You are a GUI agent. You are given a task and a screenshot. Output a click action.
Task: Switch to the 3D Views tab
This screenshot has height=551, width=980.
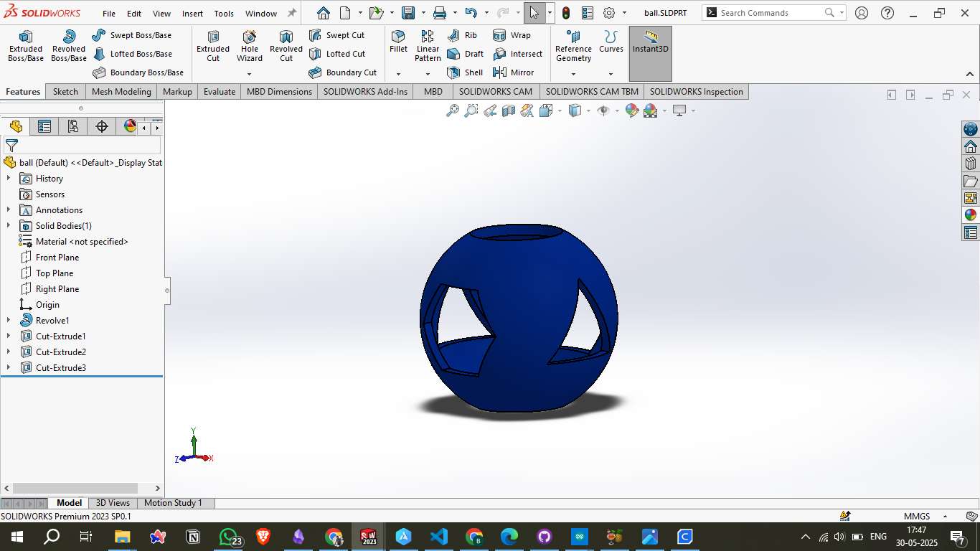[x=113, y=503]
